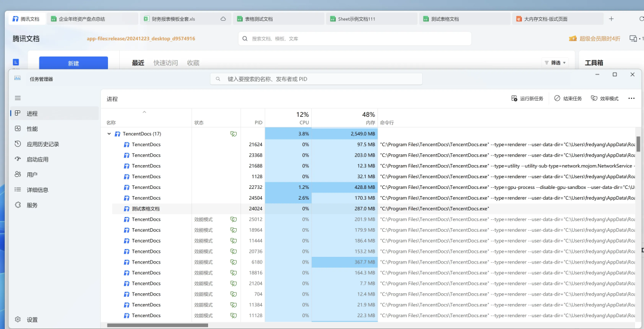Viewport: 644px width, 329px height.
Task: Focus the Tencent Docs 搜索文档 search box
Action: (354, 39)
